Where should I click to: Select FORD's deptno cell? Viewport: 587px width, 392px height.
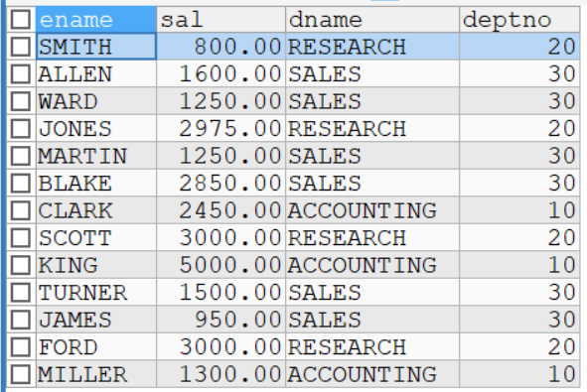tap(519, 347)
